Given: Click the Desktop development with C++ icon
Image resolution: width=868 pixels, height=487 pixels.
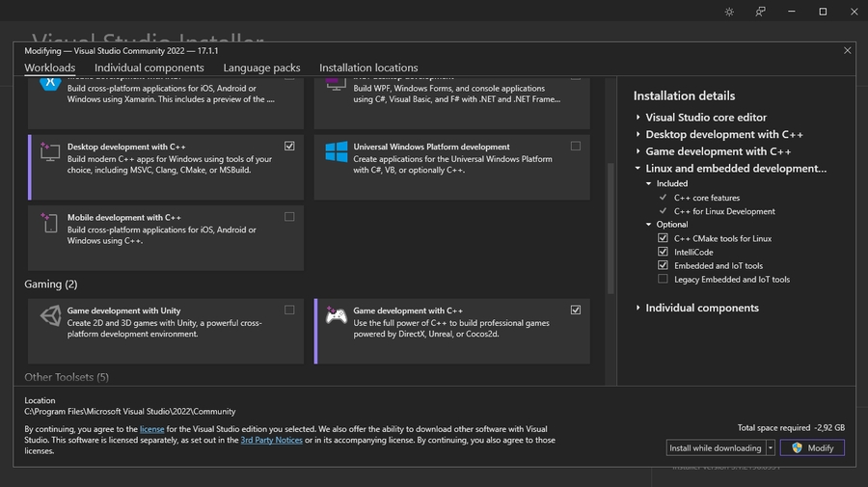Looking at the screenshot, I should coord(50,152).
